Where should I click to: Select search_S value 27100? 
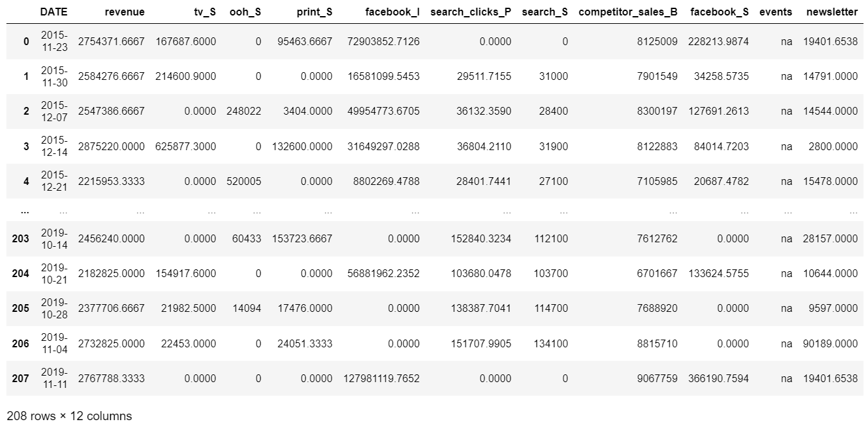pyautogui.click(x=554, y=181)
